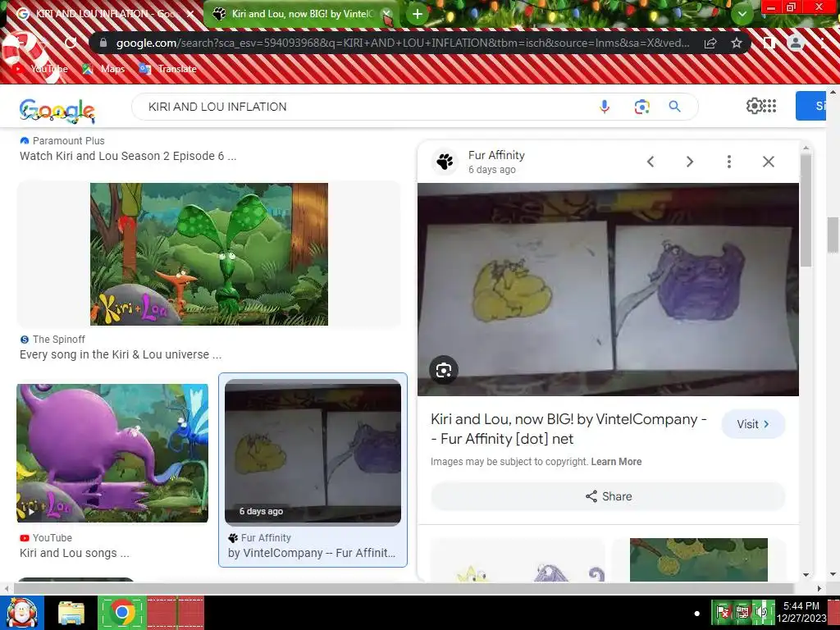Close the Fur Affinity image preview panel

click(x=768, y=162)
